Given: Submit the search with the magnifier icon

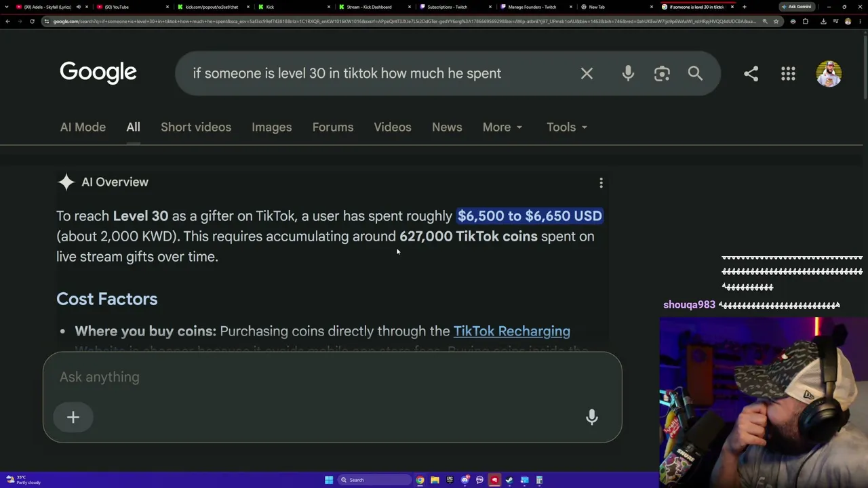Looking at the screenshot, I should coord(695,73).
